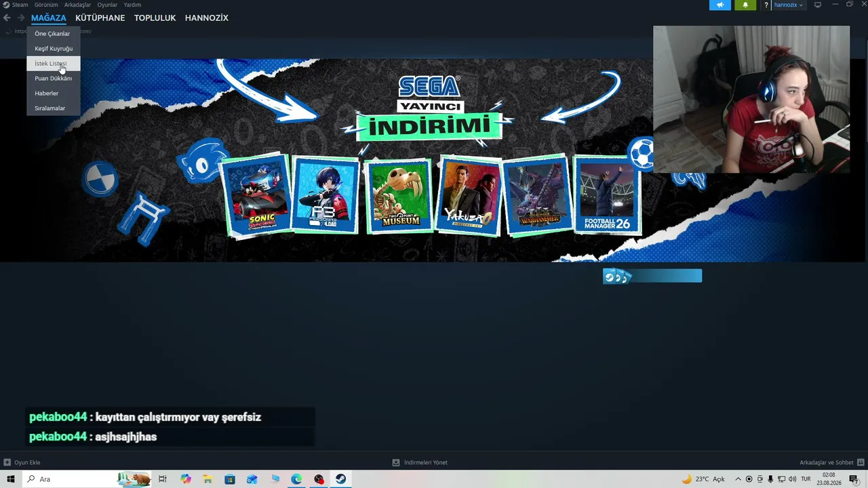Switch to Steam on the taskbar
The width and height of the screenshot is (868, 488).
coord(340,479)
